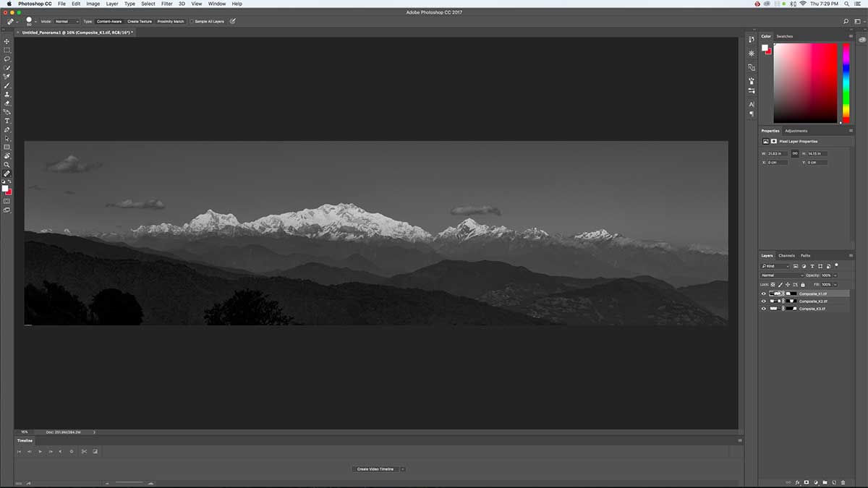The width and height of the screenshot is (868, 488).
Task: Select the Crop tool
Action: [7, 76]
